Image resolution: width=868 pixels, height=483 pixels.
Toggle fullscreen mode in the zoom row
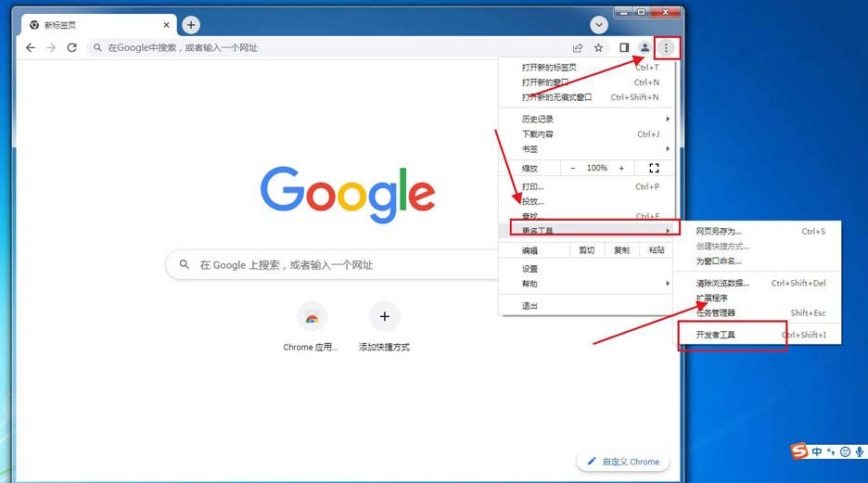654,168
